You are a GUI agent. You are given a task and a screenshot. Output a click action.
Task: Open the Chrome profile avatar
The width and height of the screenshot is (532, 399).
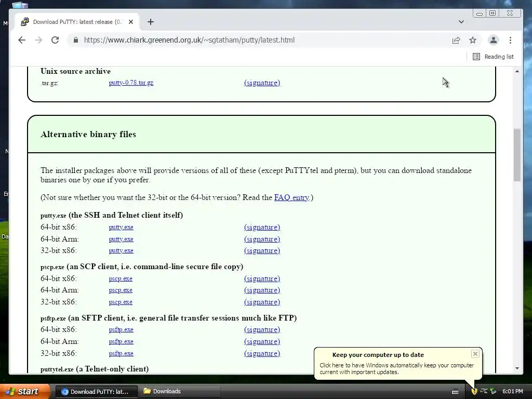point(494,40)
